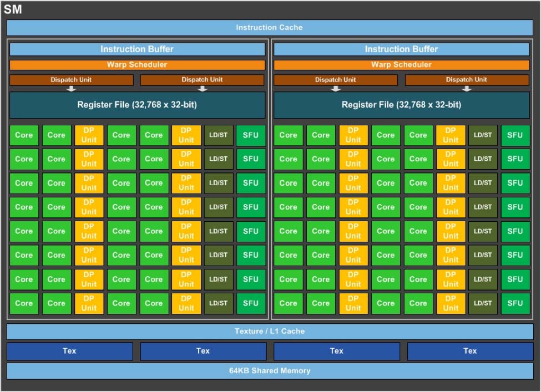Click the right Register File block

coord(401,105)
